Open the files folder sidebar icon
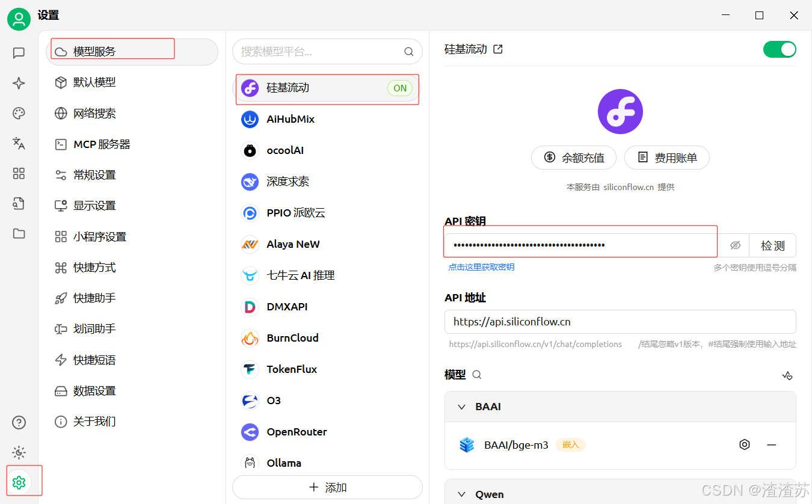812x504 pixels. 19,233
